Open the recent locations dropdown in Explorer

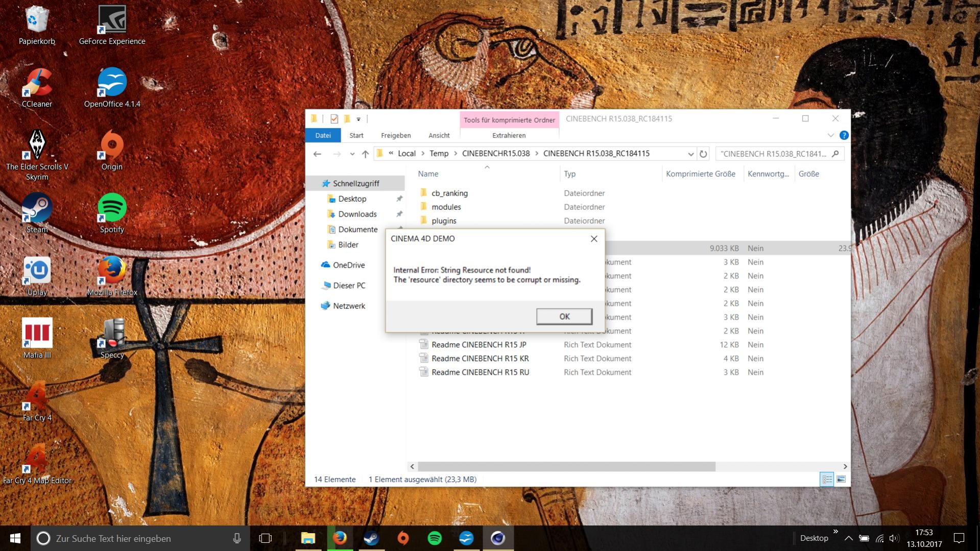352,154
